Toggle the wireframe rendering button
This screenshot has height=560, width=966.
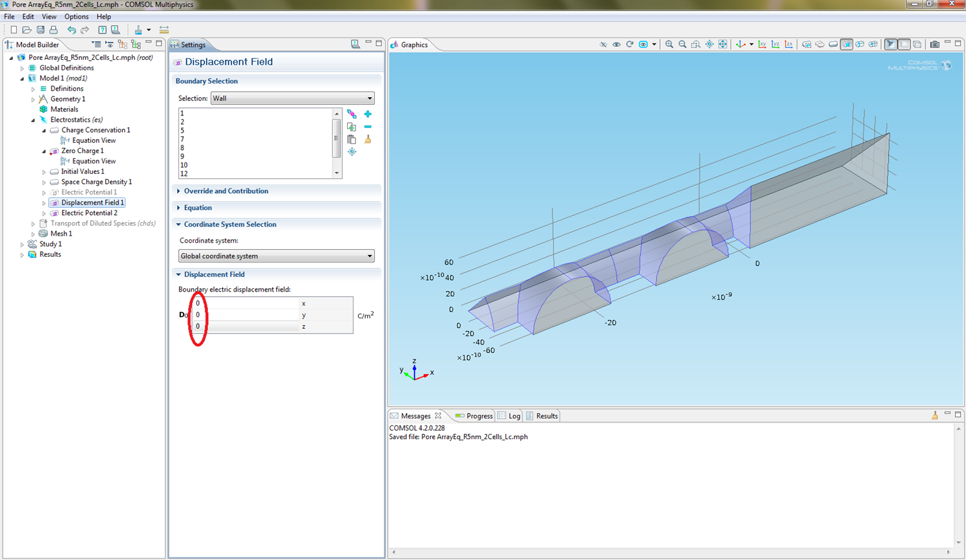pyautogui.click(x=917, y=44)
